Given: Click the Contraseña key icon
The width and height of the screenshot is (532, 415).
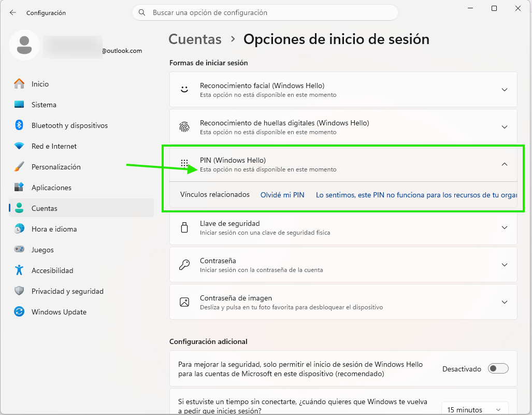Looking at the screenshot, I should coord(184,265).
